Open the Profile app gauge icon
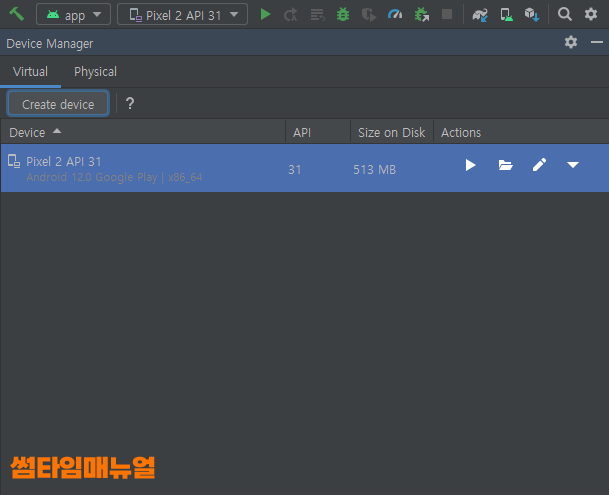Viewport: 609px width, 495px height. [x=395, y=15]
